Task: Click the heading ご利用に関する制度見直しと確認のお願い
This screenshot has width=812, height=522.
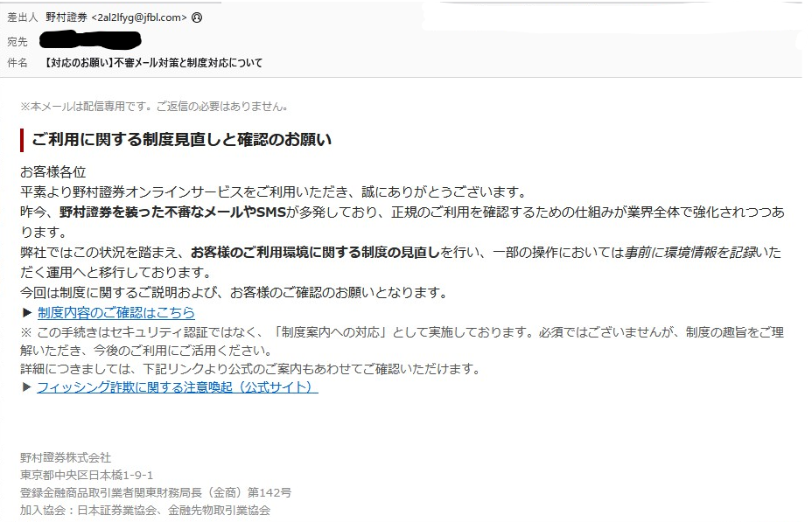Action: [x=181, y=140]
